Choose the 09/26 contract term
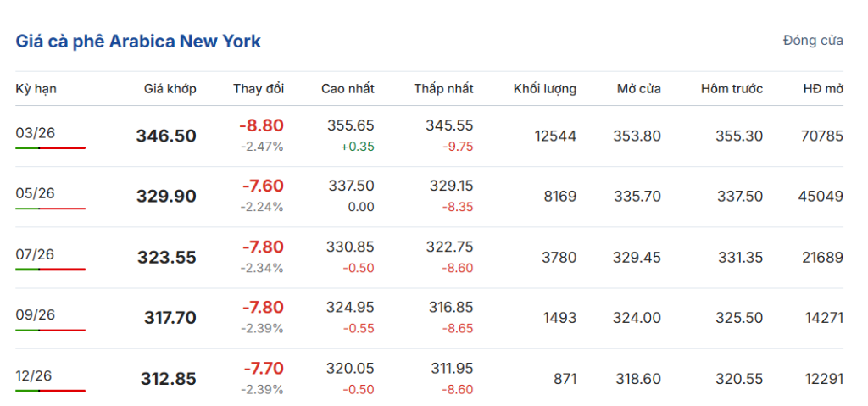 [36, 314]
